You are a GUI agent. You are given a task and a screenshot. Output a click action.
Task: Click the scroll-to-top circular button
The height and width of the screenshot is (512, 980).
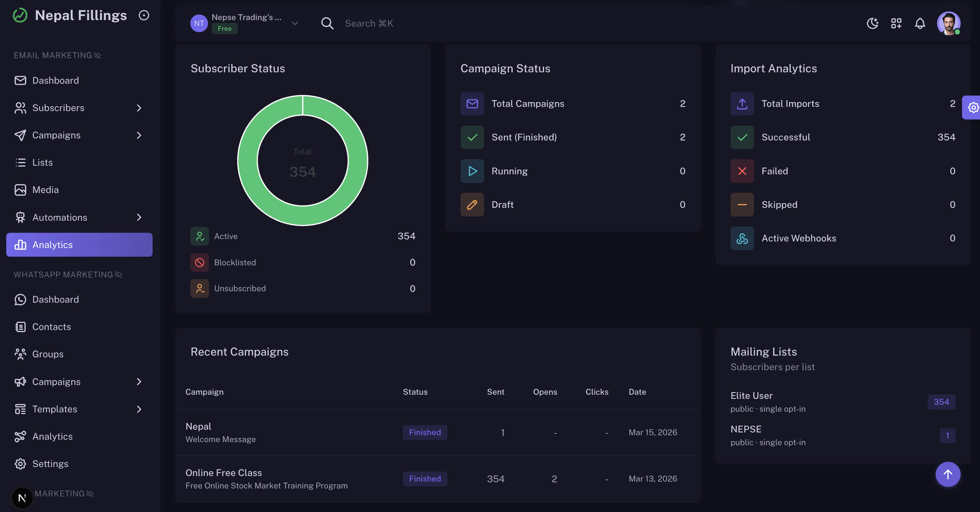[948, 474]
